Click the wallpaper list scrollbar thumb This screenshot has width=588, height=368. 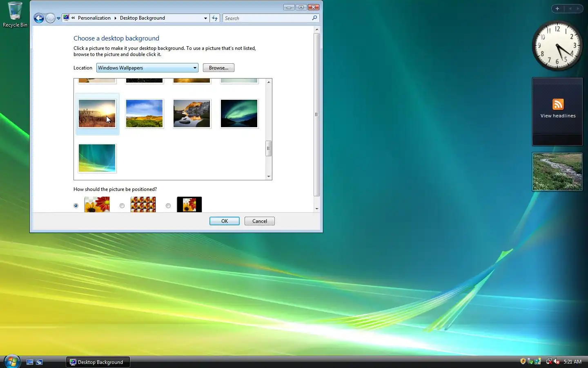click(x=269, y=148)
